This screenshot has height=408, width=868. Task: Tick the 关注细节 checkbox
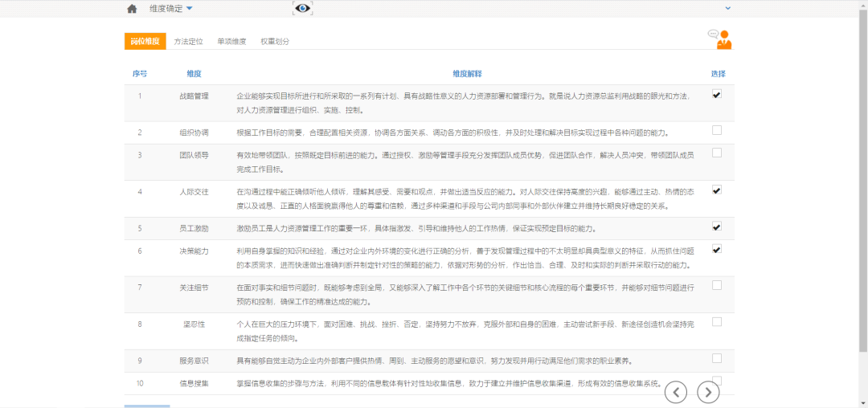[x=716, y=285]
